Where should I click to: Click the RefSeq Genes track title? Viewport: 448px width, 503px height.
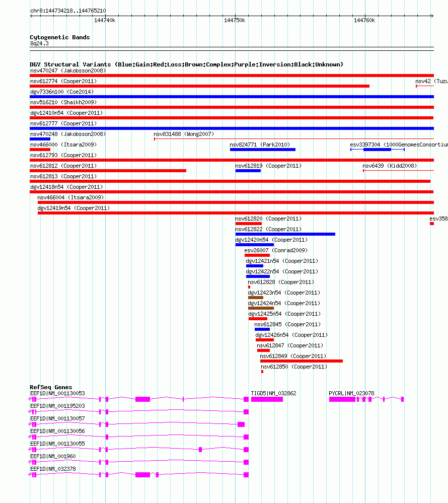pyautogui.click(x=51, y=388)
